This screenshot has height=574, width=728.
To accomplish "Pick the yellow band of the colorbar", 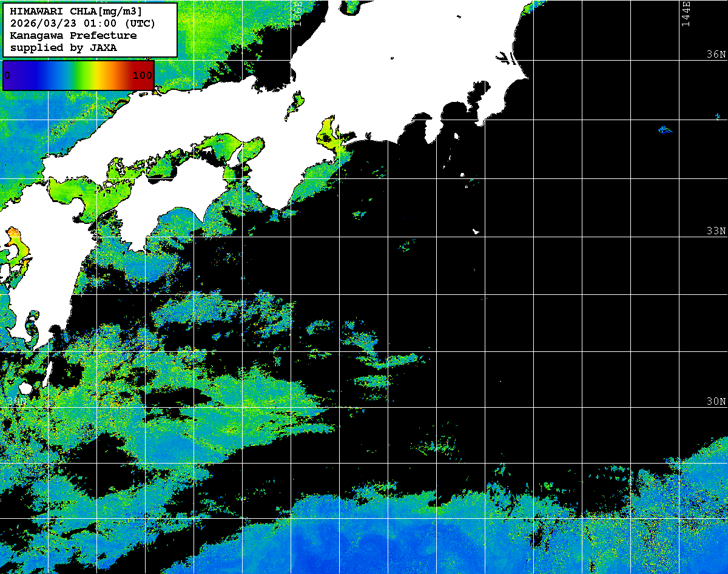I will [x=94, y=76].
